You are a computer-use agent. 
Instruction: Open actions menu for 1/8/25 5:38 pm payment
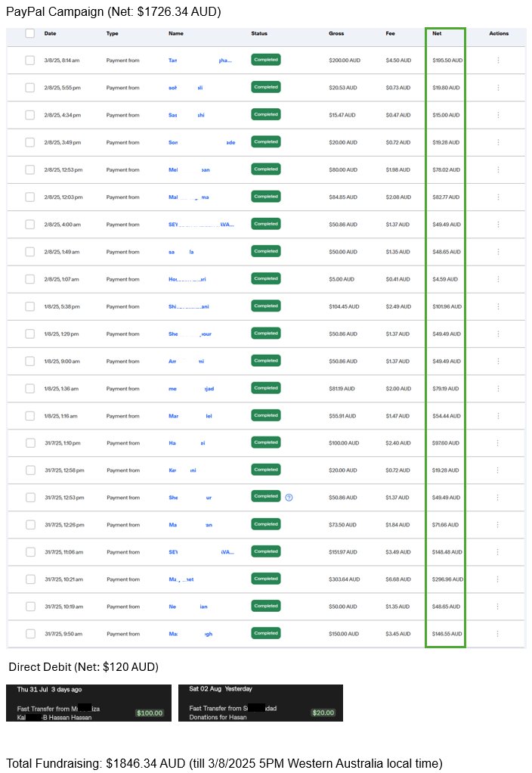498,306
